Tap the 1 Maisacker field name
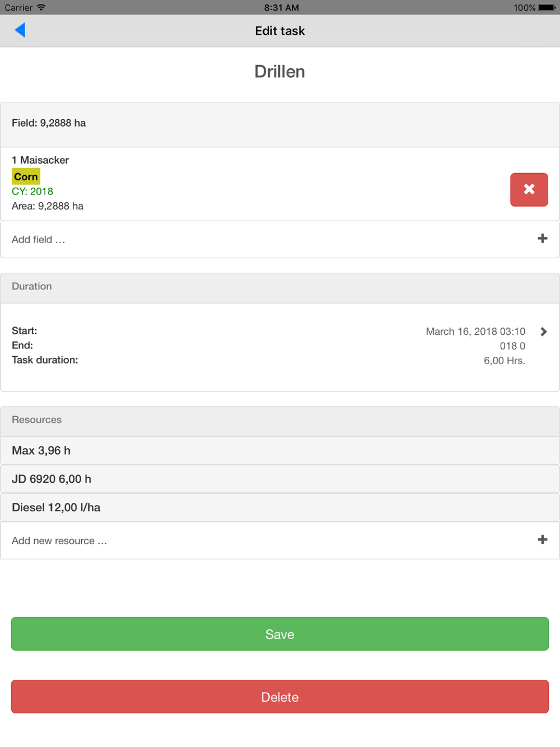The width and height of the screenshot is (560, 747). click(40, 160)
